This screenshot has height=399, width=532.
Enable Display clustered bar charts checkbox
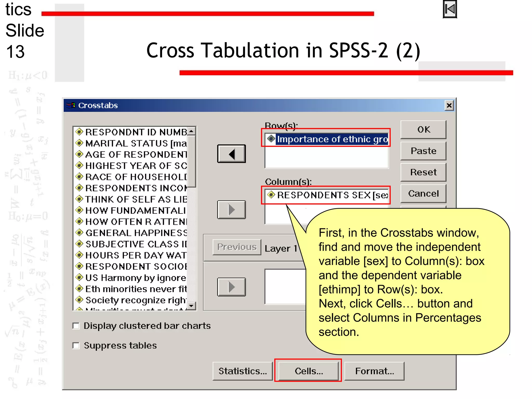pos(76,326)
